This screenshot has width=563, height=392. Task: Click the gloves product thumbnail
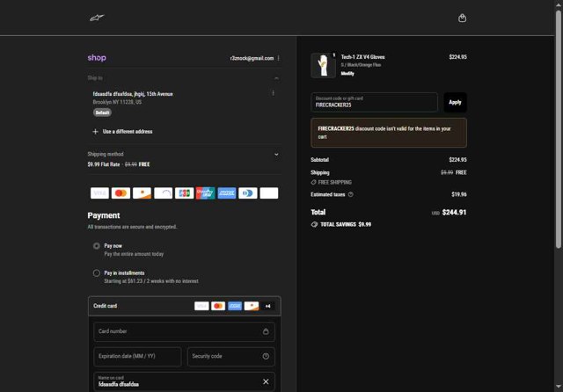click(x=323, y=65)
